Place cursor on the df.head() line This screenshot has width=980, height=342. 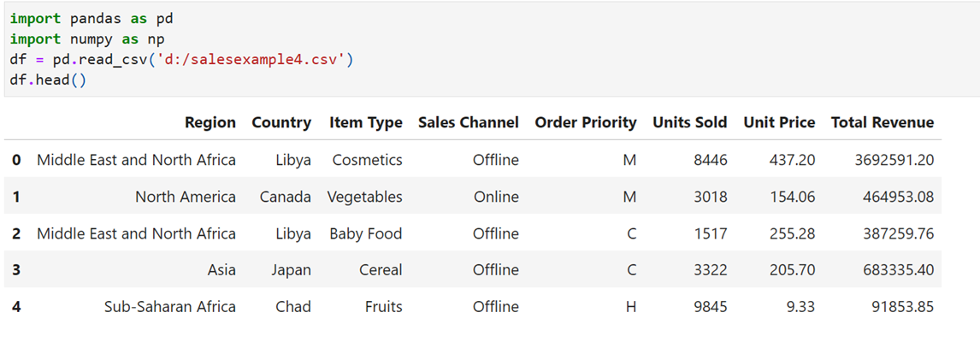48,80
